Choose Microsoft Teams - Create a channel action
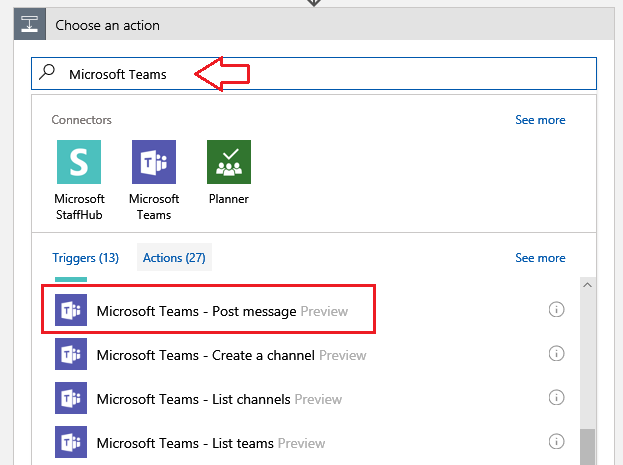The height and width of the screenshot is (465, 623). tap(306, 354)
